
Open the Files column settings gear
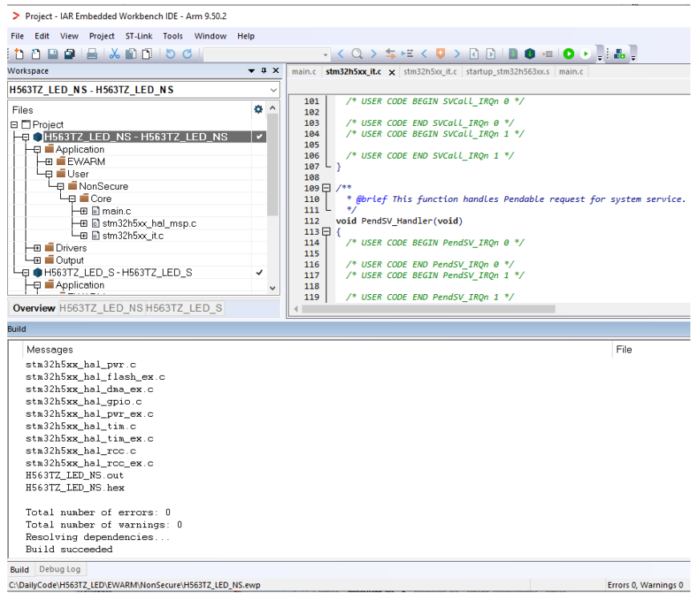[x=258, y=109]
